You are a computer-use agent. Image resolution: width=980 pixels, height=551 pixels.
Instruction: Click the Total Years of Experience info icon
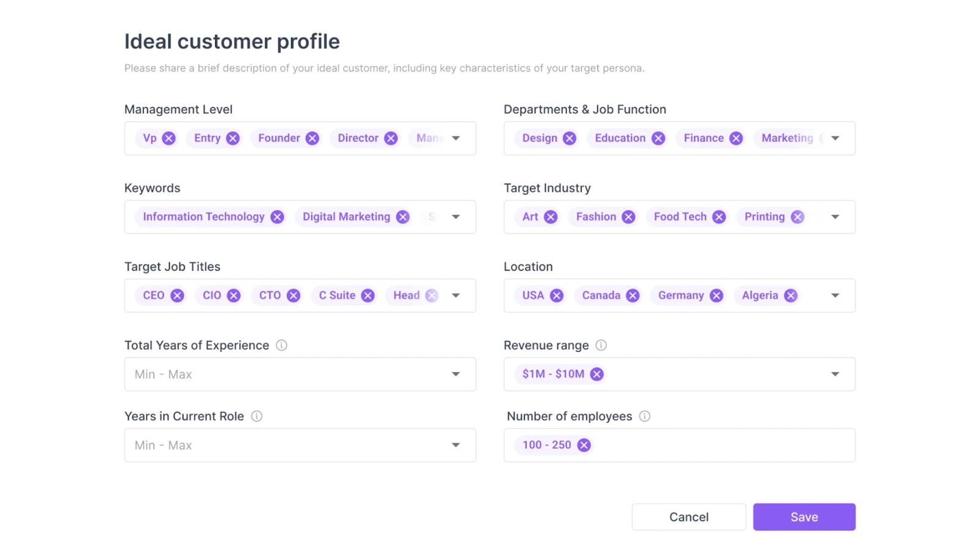coord(281,345)
